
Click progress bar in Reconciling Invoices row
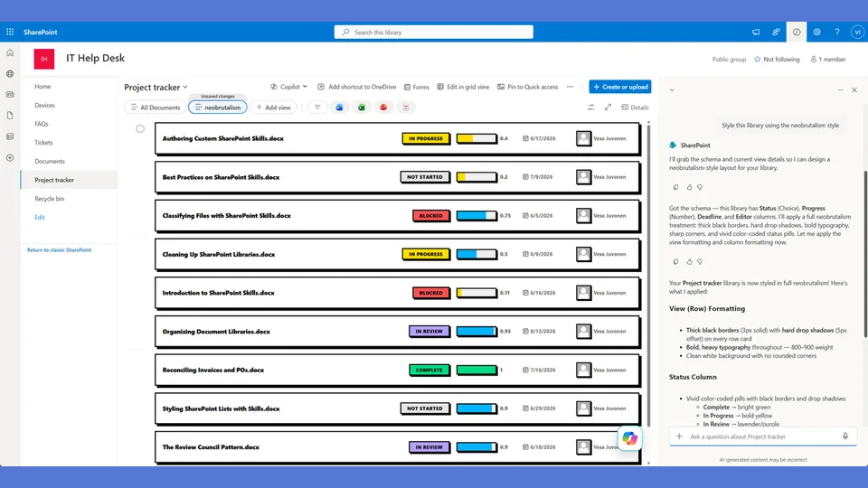pos(476,371)
